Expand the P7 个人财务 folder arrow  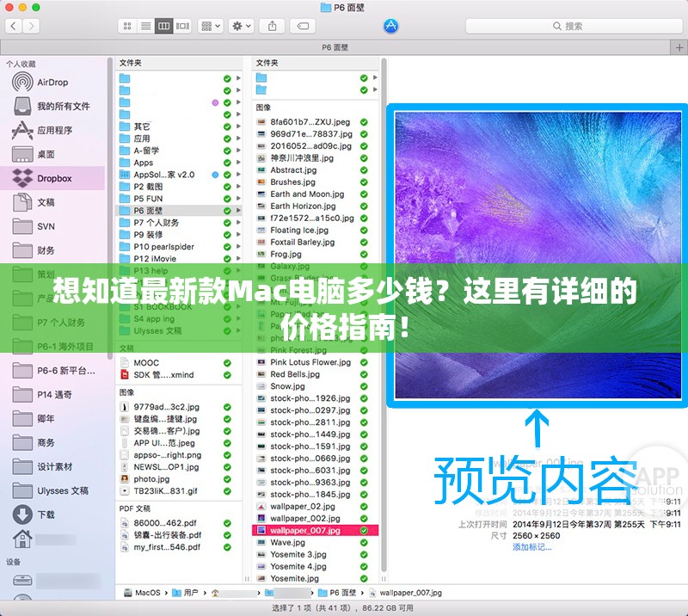[238, 223]
